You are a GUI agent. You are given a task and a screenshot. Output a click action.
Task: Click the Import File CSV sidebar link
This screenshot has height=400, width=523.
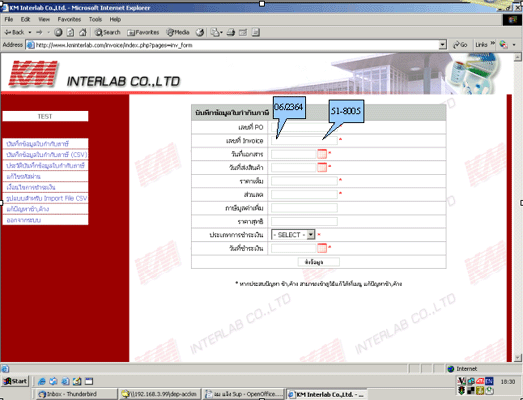(46, 198)
